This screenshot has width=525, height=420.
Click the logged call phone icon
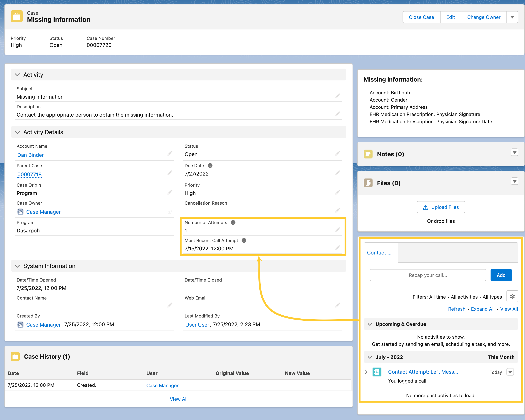point(377,372)
